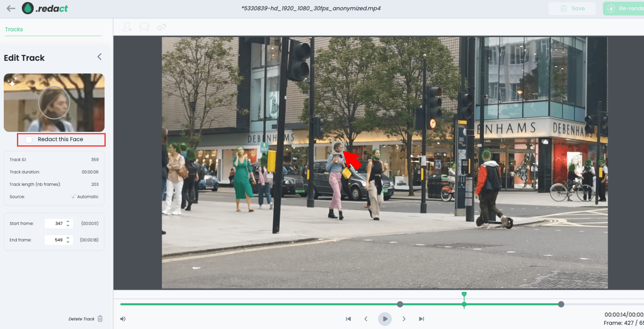Step forward one frame
Image resolution: width=644 pixels, height=329 pixels.
point(404,319)
